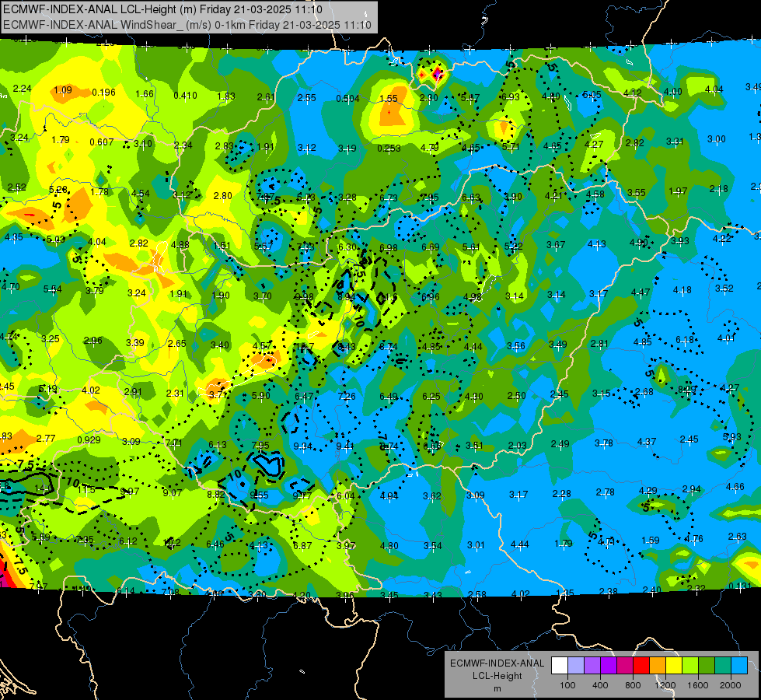Click the grid value 6.93
This screenshot has height=700, width=761.
[x=511, y=96]
